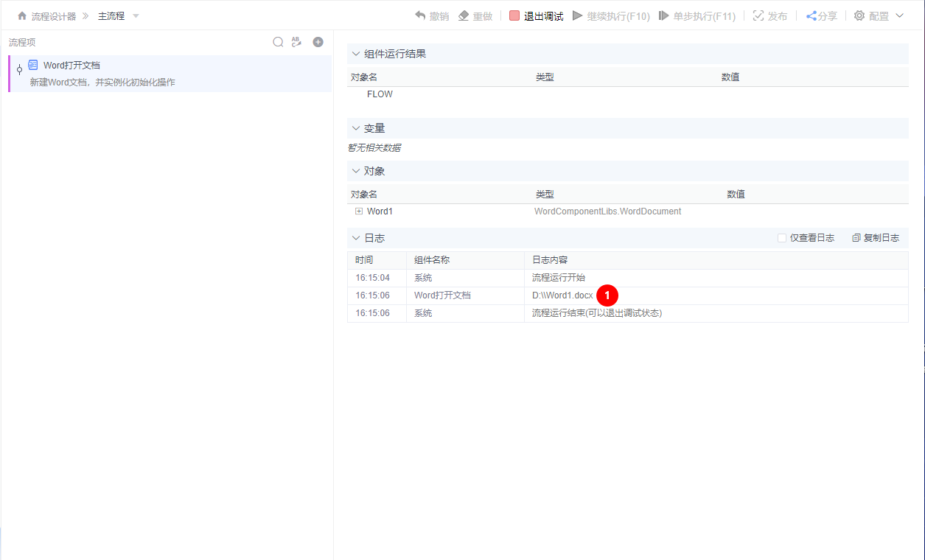
Task: Open the 配置 dropdown chevron
Action: (900, 15)
